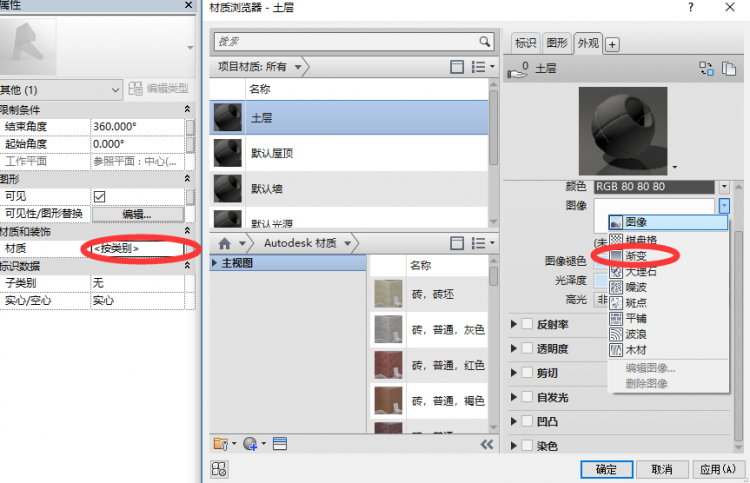Toggle the 可见 checkbox in properties
This screenshot has width=750, height=483.
pos(99,197)
